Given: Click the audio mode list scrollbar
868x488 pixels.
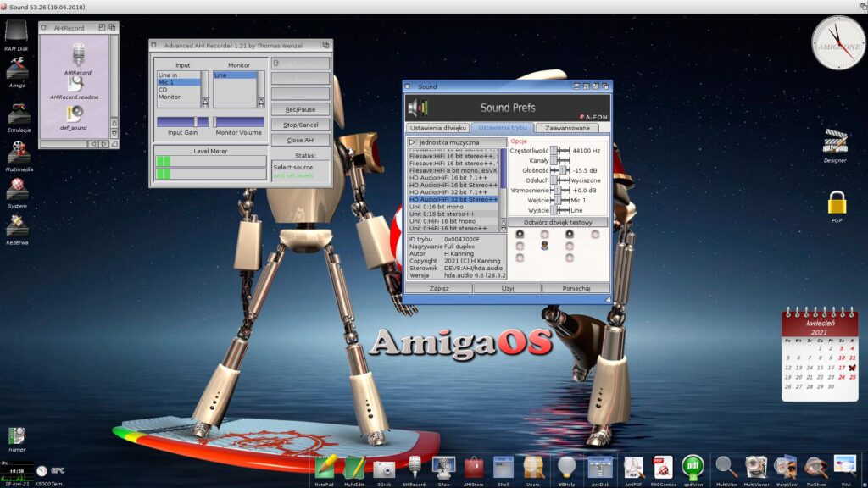Looking at the screenshot, I should [x=504, y=184].
